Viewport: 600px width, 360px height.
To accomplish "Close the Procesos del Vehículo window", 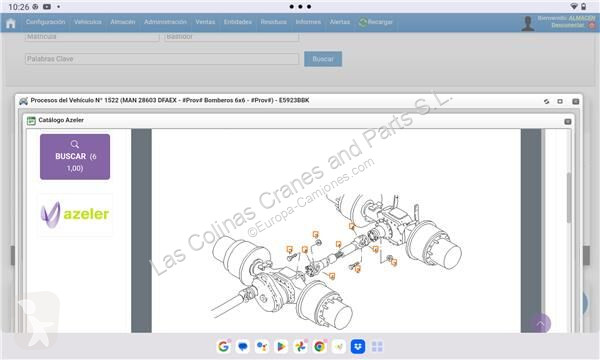I will [576, 101].
